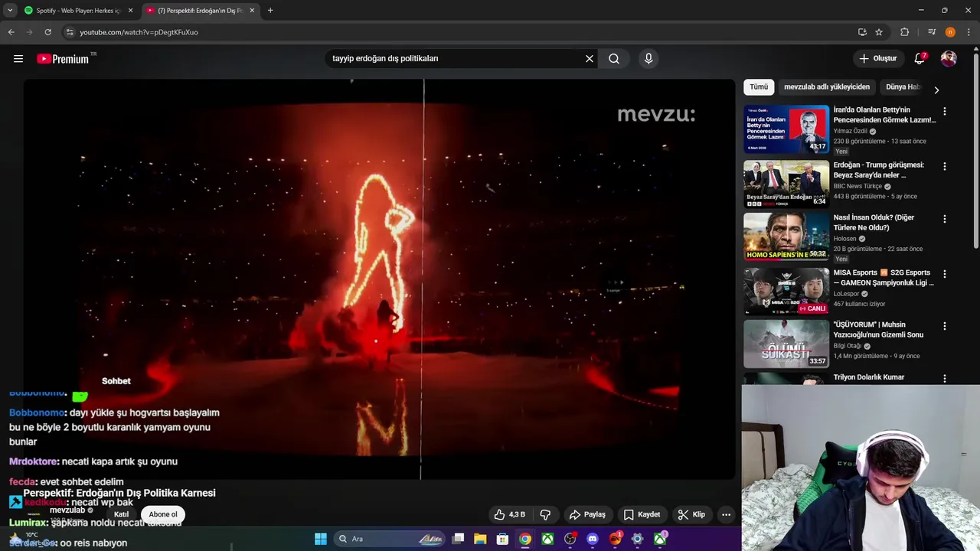Screen dimensions: 980x551
Task: Reload the page in Chrome
Action: (x=47, y=32)
